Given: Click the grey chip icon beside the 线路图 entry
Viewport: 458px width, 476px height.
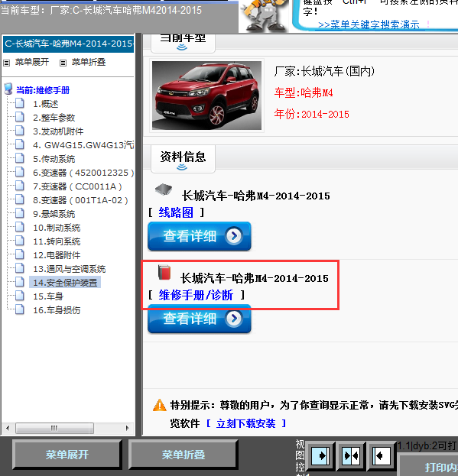Looking at the screenshot, I should click(164, 189).
